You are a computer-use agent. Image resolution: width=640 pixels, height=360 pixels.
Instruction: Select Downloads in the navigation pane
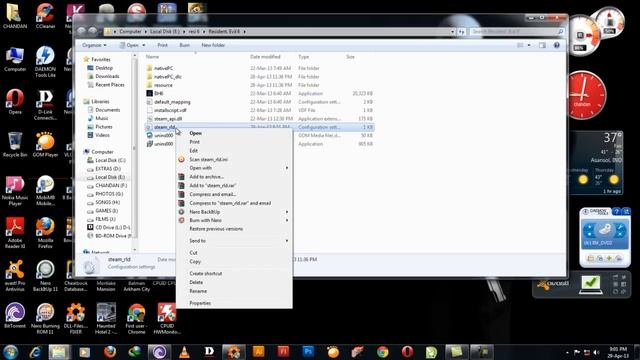pyautogui.click(x=107, y=76)
